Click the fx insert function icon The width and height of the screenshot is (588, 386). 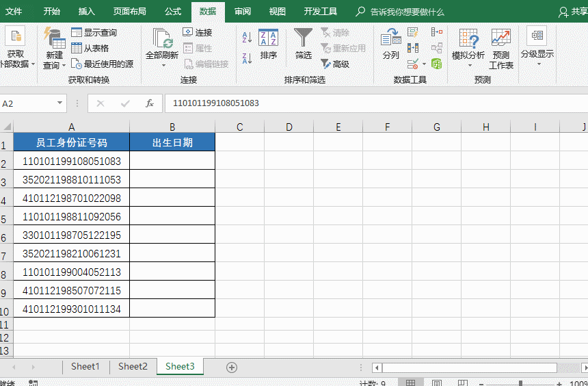tap(149, 103)
